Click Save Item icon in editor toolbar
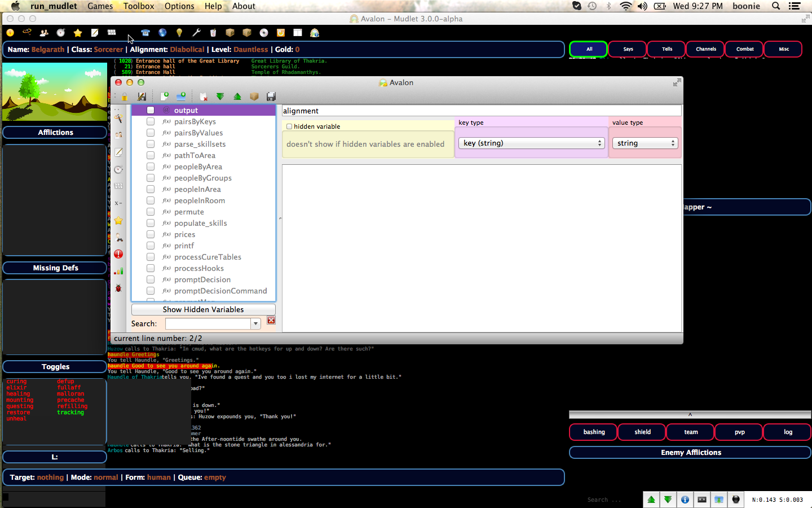 pyautogui.click(x=142, y=97)
